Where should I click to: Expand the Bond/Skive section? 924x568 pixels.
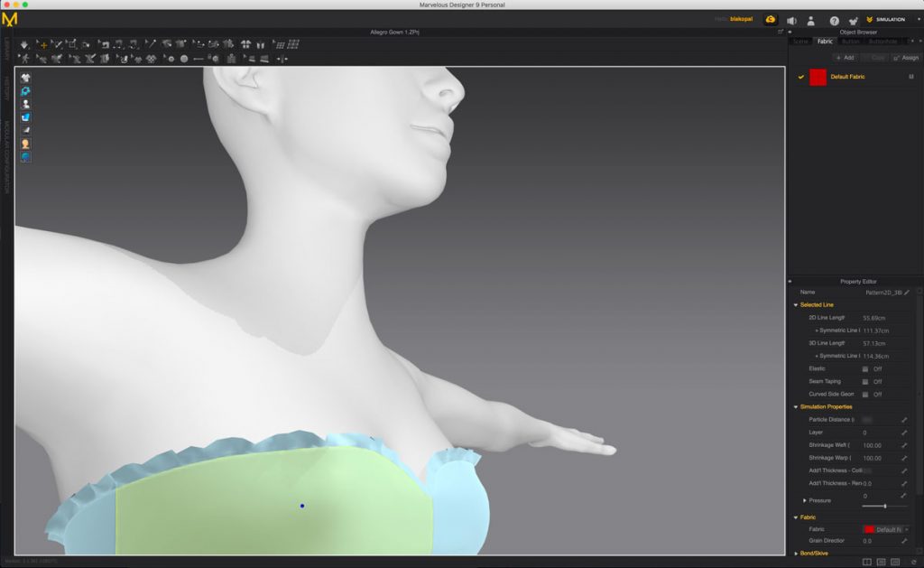(x=796, y=554)
